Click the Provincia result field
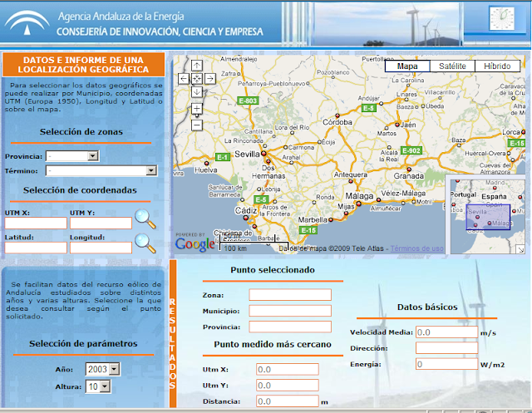Image resolution: width=532 pixels, height=413 pixels. (290, 327)
